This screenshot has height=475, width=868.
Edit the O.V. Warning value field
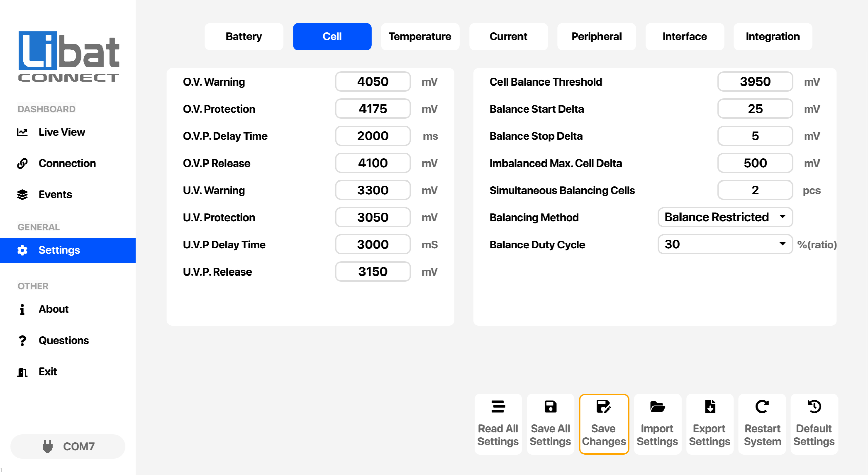point(373,81)
